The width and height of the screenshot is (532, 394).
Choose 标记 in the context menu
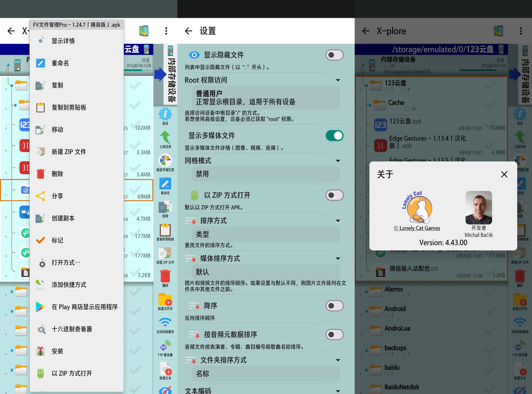77,240
